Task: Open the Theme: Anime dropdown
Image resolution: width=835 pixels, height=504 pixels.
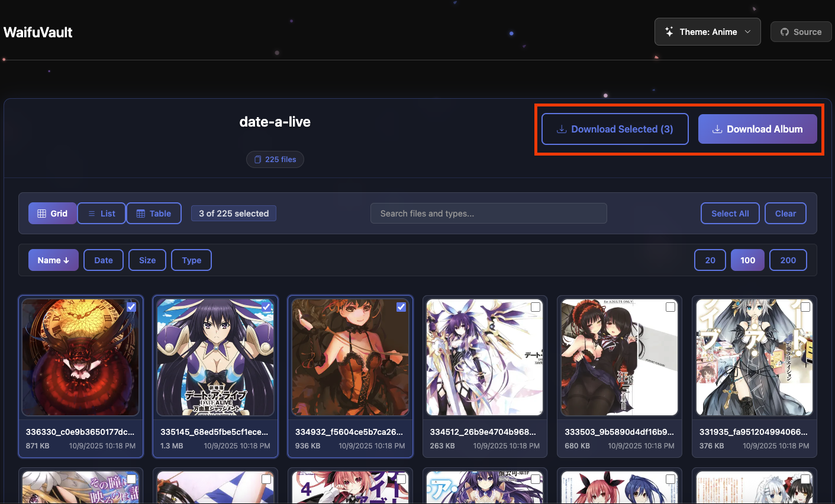Action: (707, 32)
